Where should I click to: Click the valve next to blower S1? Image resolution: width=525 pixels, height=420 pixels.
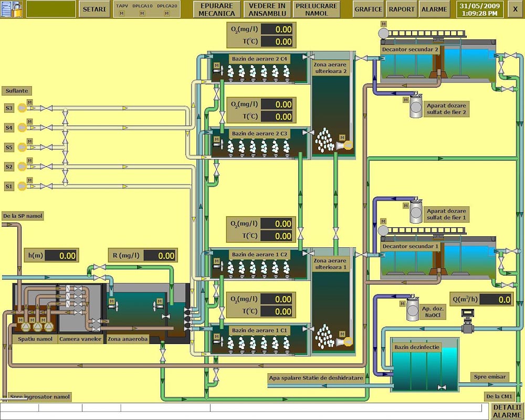[x=46, y=186]
